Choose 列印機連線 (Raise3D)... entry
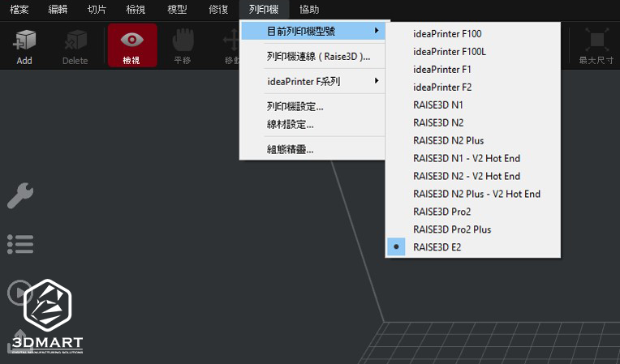The height and width of the screenshot is (364, 620). click(312, 57)
